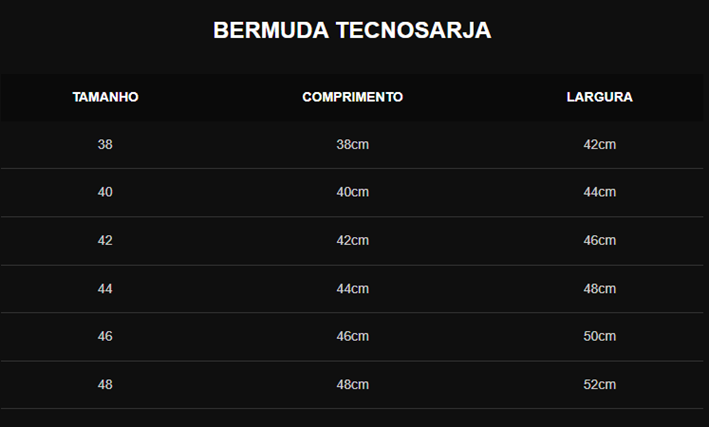Click the 46cm value in the Comprimento column
This screenshot has height=427, width=709.
coord(352,336)
